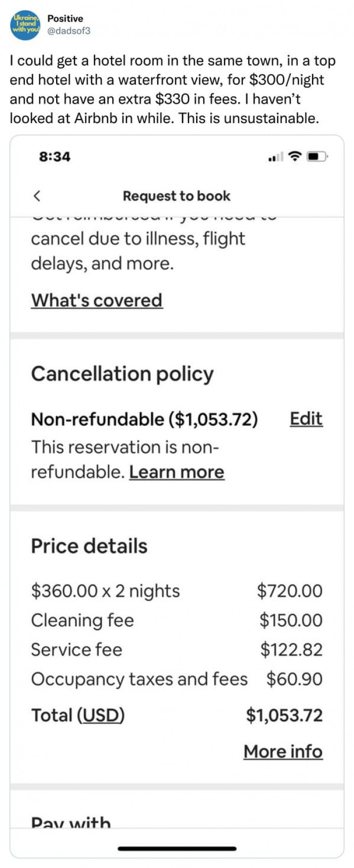Open the What's covered details
Viewport: 354px width, 868px height.
click(96, 300)
